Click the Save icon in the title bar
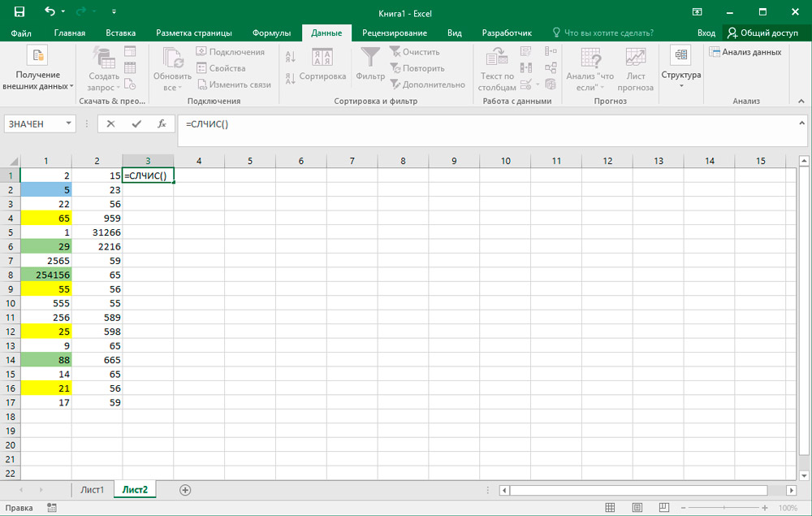The image size is (812, 516). [19, 12]
